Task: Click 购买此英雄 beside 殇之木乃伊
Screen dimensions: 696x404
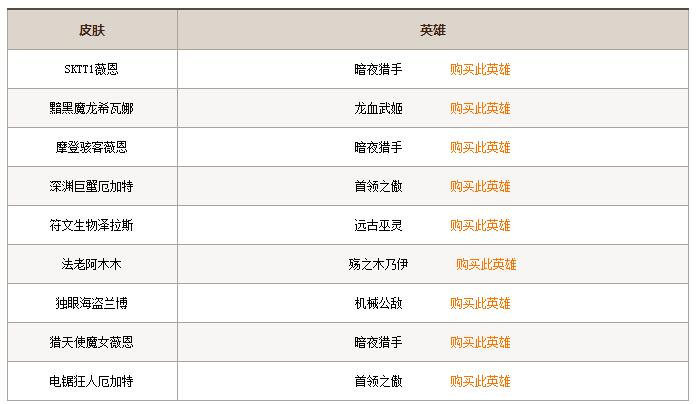Action: coord(486,265)
